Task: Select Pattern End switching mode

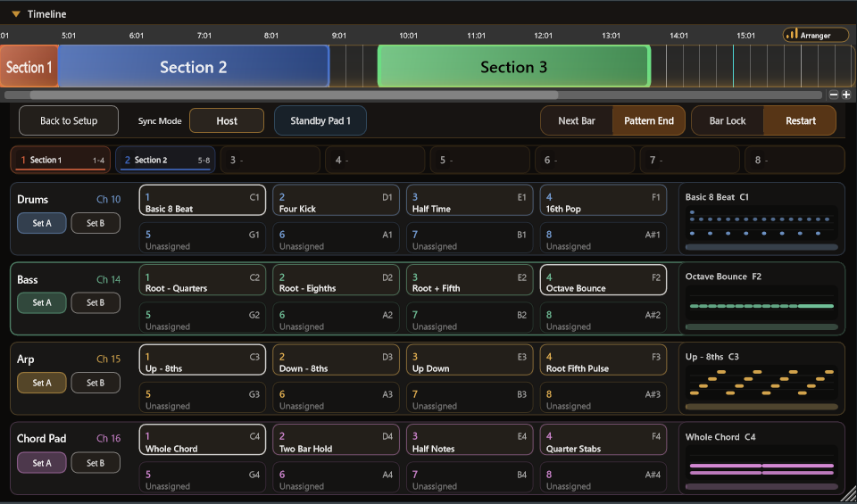Action: (x=649, y=120)
